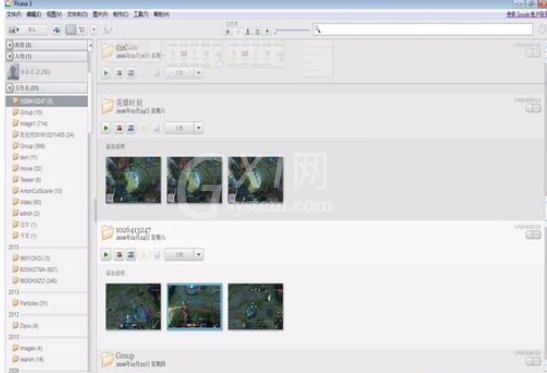Viewport: 547px width, 373px height.
Task: Filter to show starred photos only
Action: point(228,31)
